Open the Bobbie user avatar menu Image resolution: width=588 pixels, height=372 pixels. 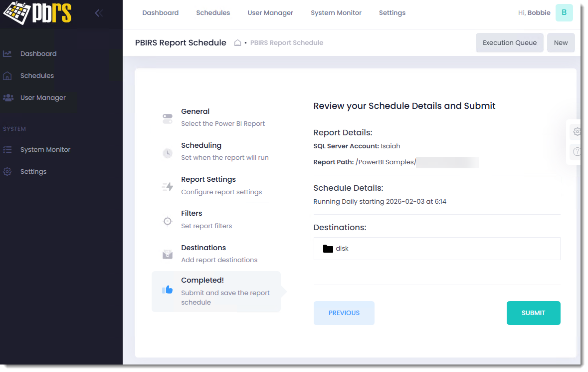(564, 13)
